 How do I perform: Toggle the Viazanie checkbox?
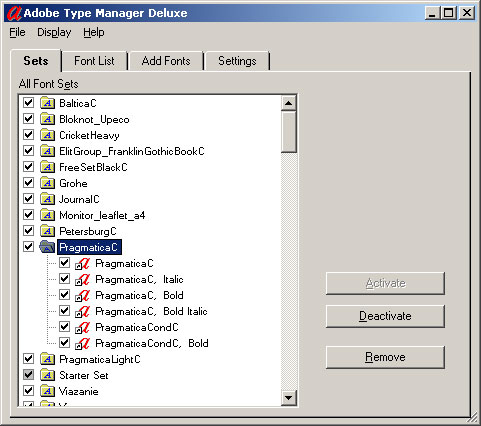click(x=29, y=391)
